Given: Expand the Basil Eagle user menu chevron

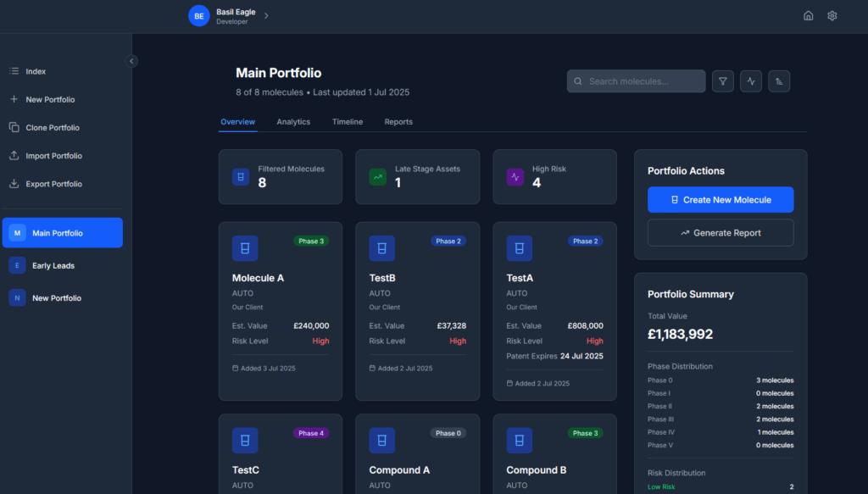Looking at the screenshot, I should pyautogui.click(x=266, y=16).
